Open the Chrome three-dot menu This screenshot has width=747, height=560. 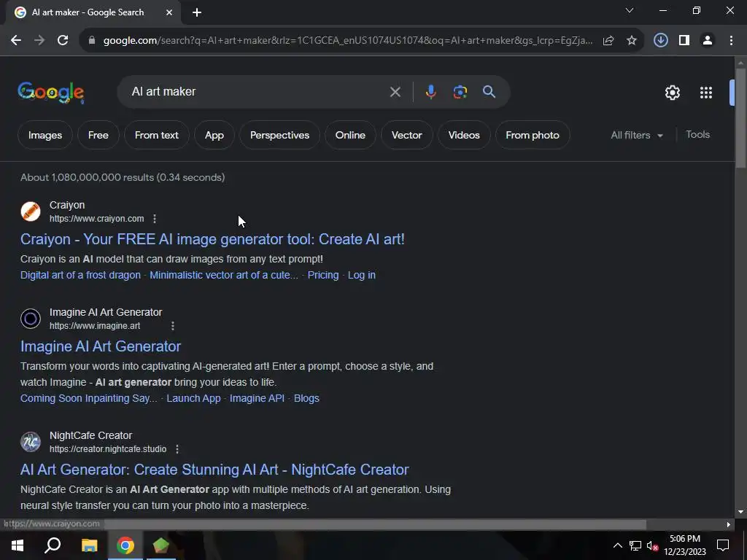(x=731, y=41)
